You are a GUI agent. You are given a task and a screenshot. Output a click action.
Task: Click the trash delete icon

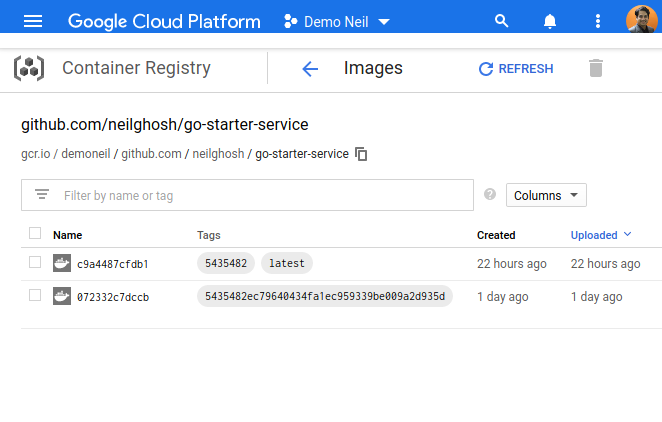click(596, 69)
